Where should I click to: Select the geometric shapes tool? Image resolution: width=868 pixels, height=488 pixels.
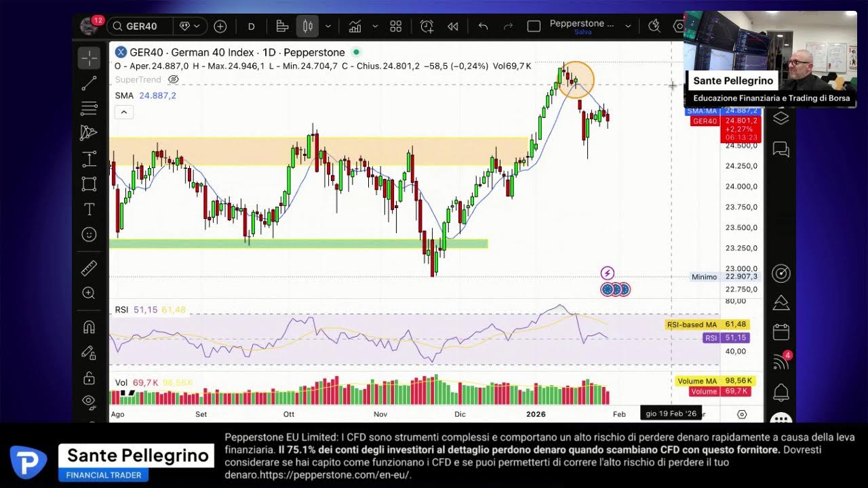tap(89, 184)
